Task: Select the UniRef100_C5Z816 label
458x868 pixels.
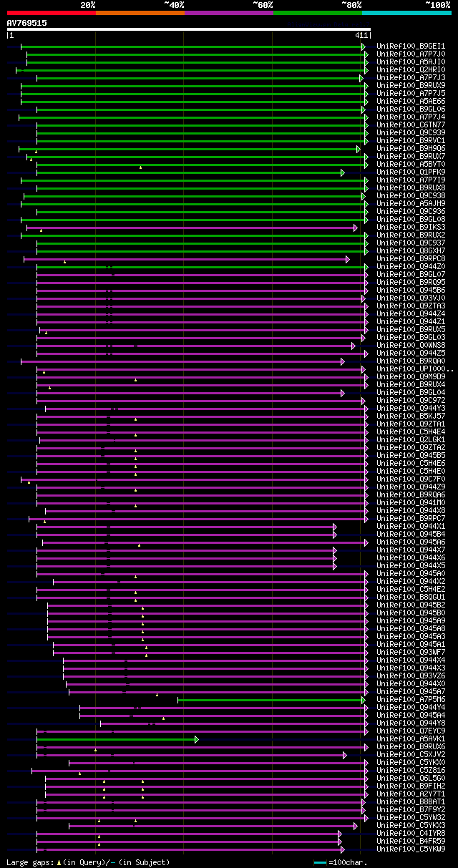Action: pos(411,771)
